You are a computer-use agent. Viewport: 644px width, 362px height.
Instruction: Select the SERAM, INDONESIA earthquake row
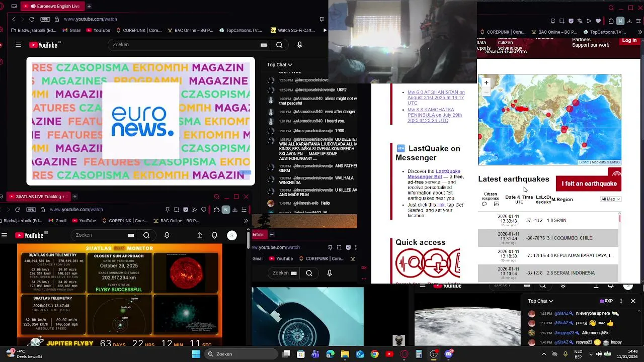pyautogui.click(x=548, y=273)
